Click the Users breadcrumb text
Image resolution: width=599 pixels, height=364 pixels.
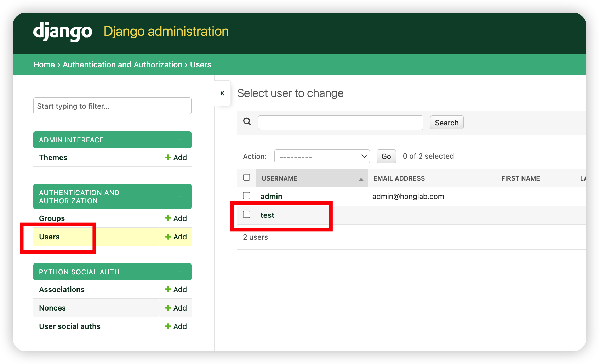click(201, 64)
